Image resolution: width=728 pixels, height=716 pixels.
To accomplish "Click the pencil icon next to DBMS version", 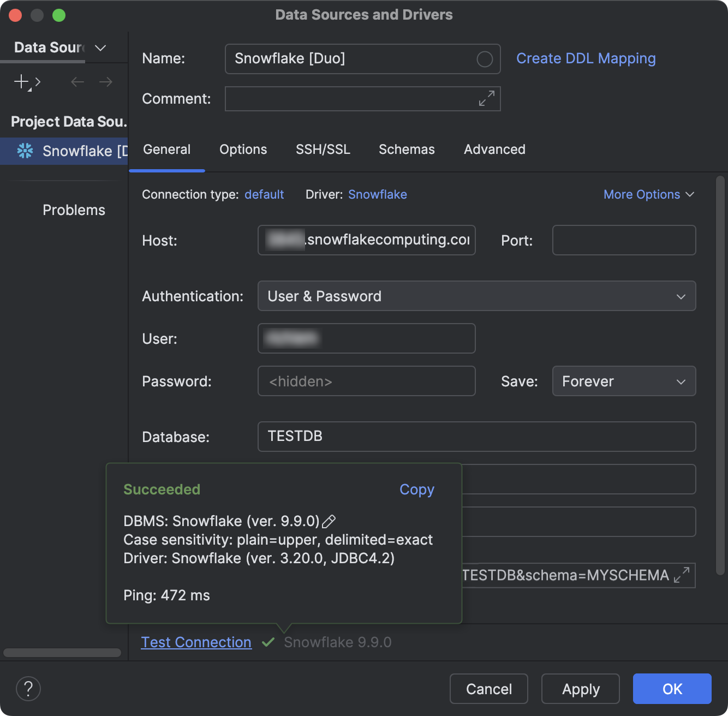I will 330,521.
